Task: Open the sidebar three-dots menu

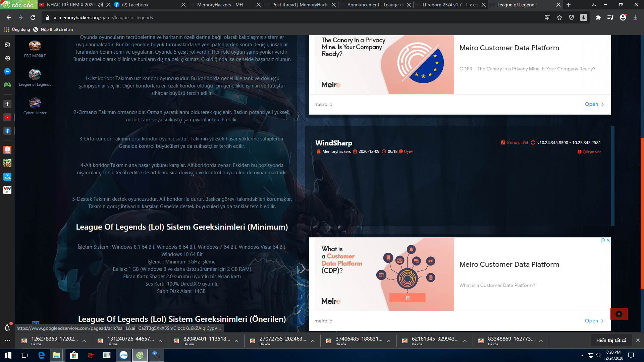Action: click(x=7, y=341)
